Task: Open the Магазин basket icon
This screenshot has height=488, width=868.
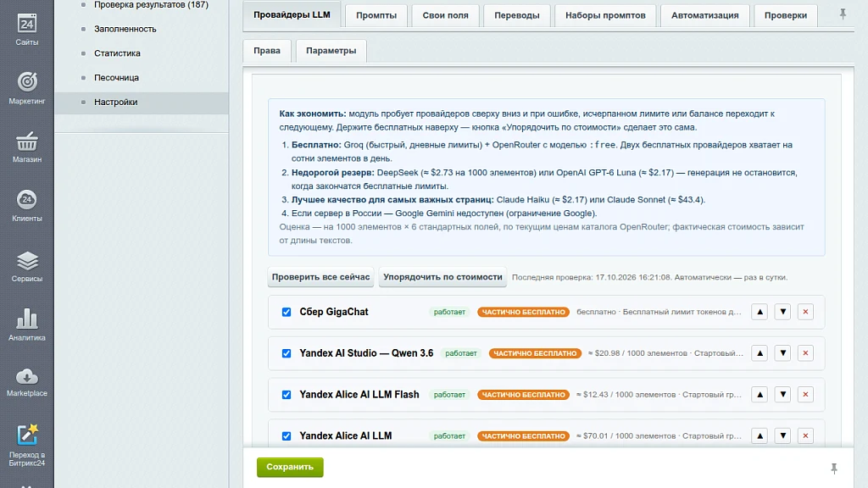Action: [26, 141]
